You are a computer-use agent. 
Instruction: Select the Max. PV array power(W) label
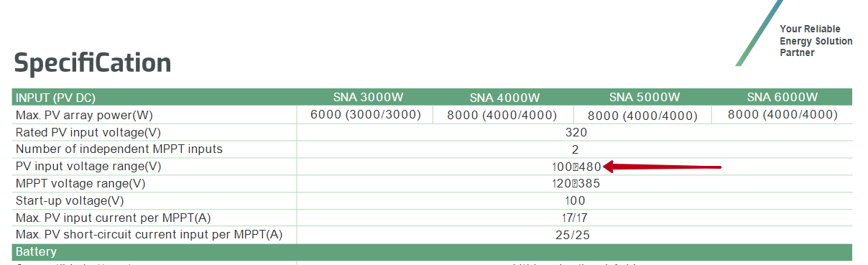[x=84, y=115]
